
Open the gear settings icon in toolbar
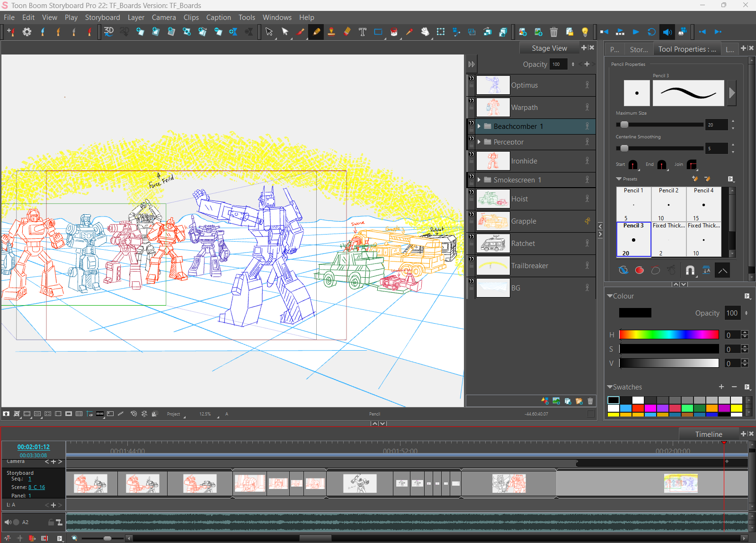click(27, 32)
